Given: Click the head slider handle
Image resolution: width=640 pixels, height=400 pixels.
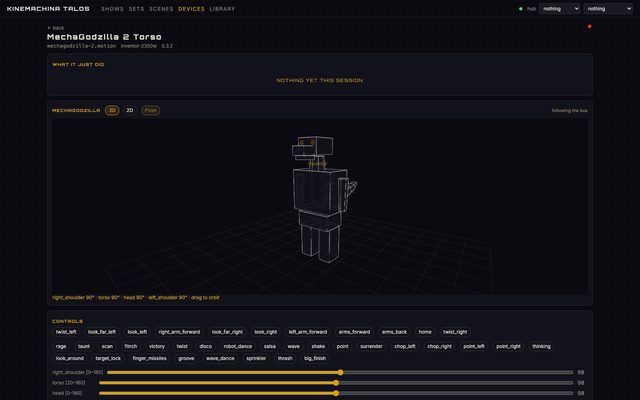Looking at the screenshot, I should (336, 393).
